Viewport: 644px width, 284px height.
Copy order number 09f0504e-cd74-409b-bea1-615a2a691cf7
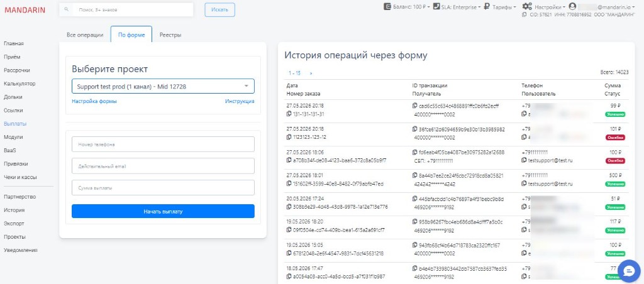click(289, 230)
